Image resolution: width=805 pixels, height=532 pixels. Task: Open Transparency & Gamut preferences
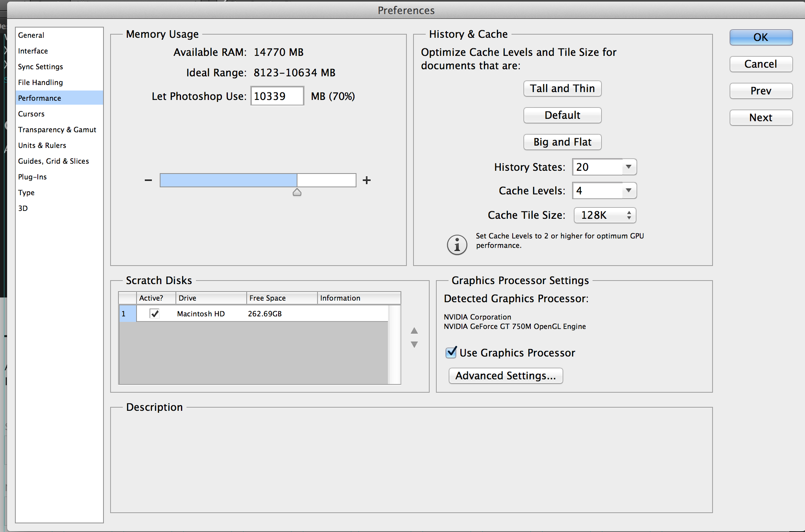coord(59,129)
